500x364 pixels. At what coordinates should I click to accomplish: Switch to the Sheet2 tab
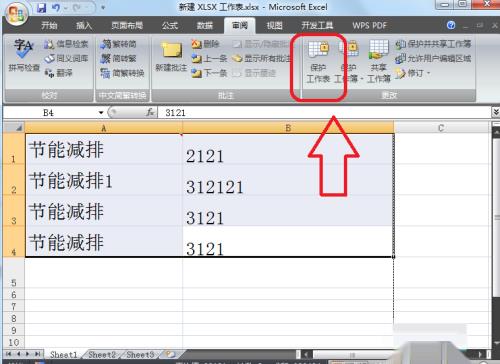(x=102, y=355)
